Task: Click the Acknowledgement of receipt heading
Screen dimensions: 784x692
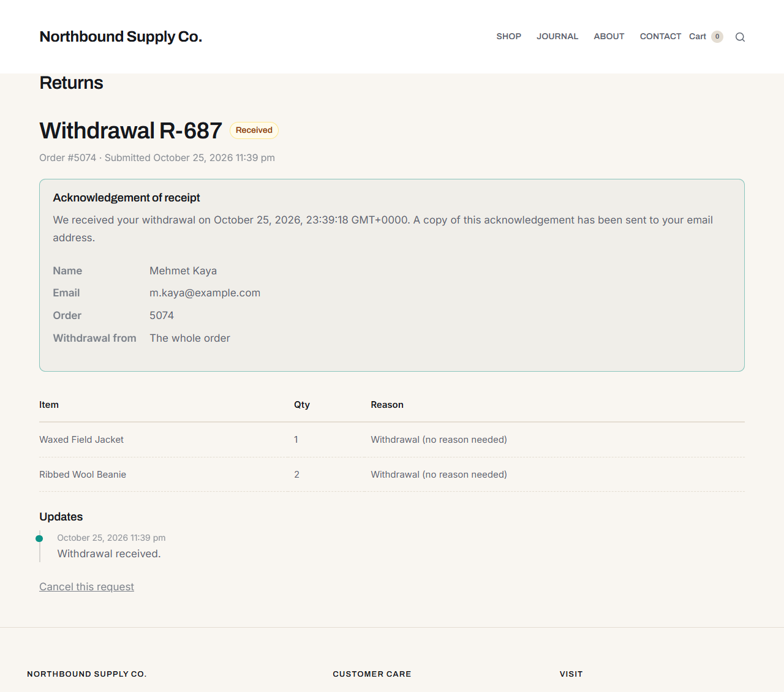Action: pyautogui.click(x=126, y=198)
